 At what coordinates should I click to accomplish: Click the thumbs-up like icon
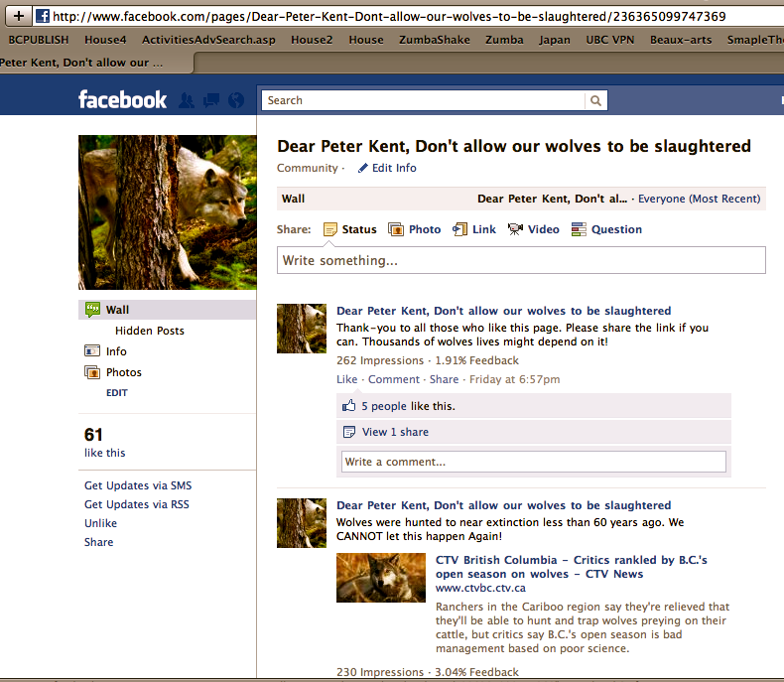(348, 405)
